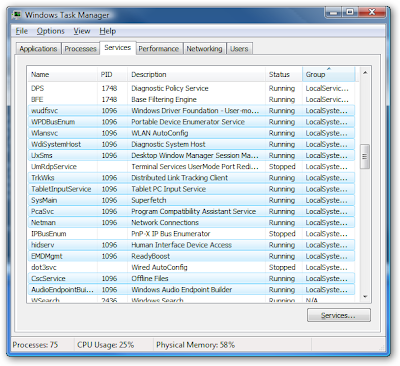
Task: Select the Netman service row
Action: 192,223
